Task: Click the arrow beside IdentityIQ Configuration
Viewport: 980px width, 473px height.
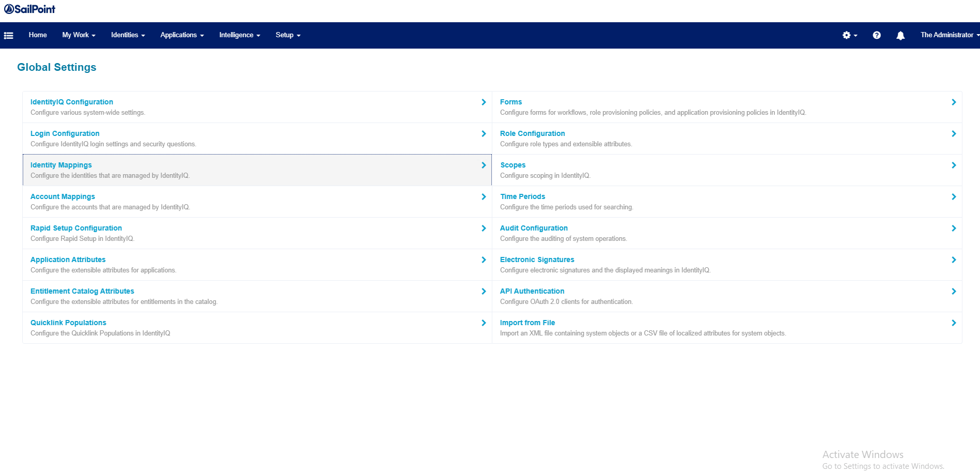Action: 484,102
